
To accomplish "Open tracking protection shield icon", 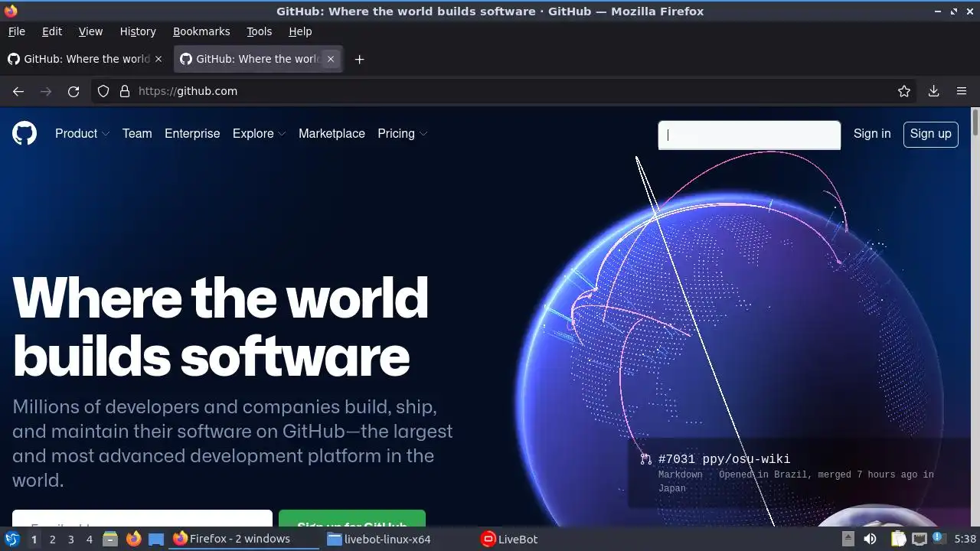I will [x=103, y=91].
